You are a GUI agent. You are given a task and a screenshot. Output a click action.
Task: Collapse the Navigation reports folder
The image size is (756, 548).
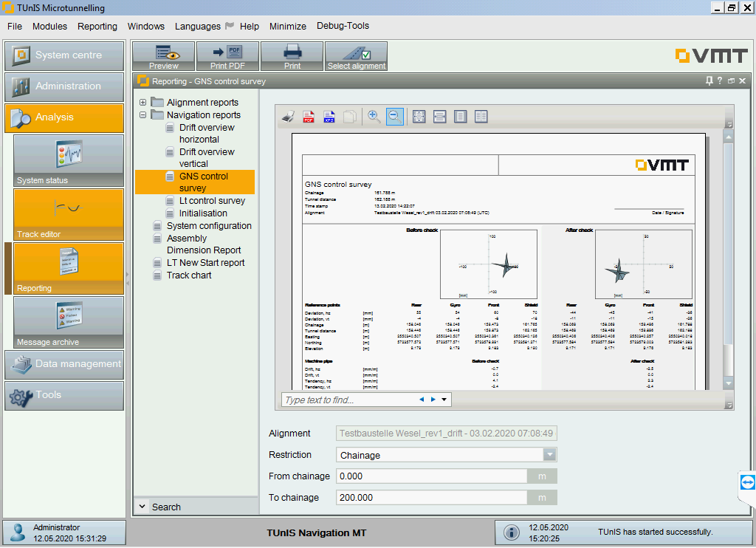coord(142,114)
